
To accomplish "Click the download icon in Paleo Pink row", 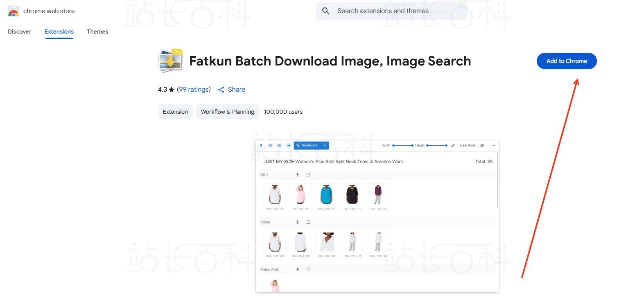I will point(298,270).
